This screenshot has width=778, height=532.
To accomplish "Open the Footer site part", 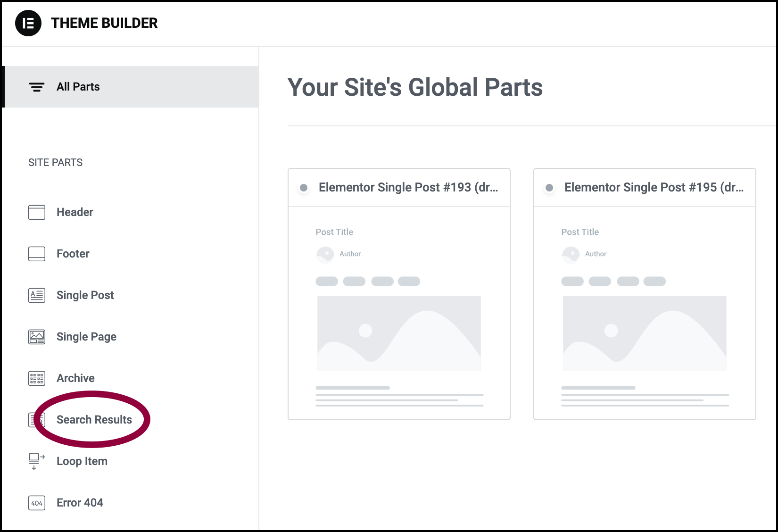I will pos(73,254).
